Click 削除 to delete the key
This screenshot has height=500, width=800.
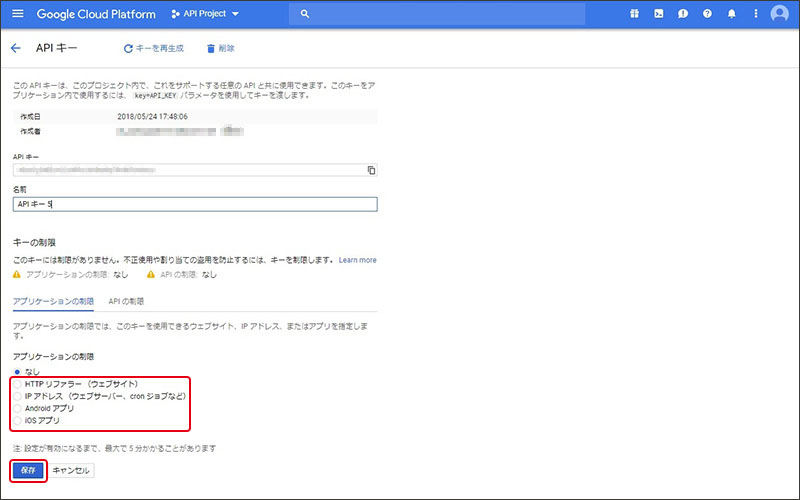click(x=220, y=48)
